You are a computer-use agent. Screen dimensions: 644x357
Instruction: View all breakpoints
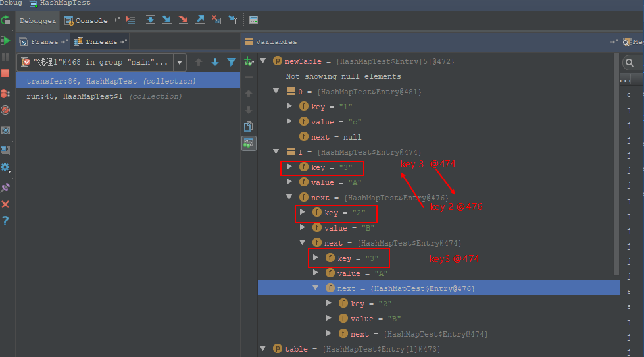pos(5,94)
